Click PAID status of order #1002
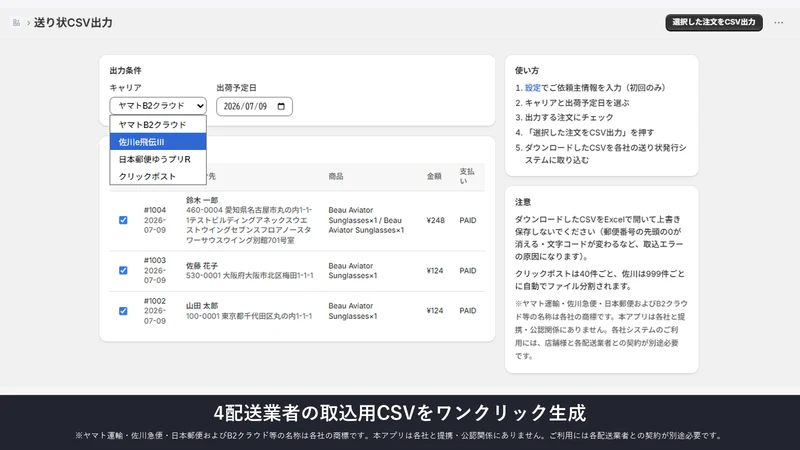 point(468,311)
